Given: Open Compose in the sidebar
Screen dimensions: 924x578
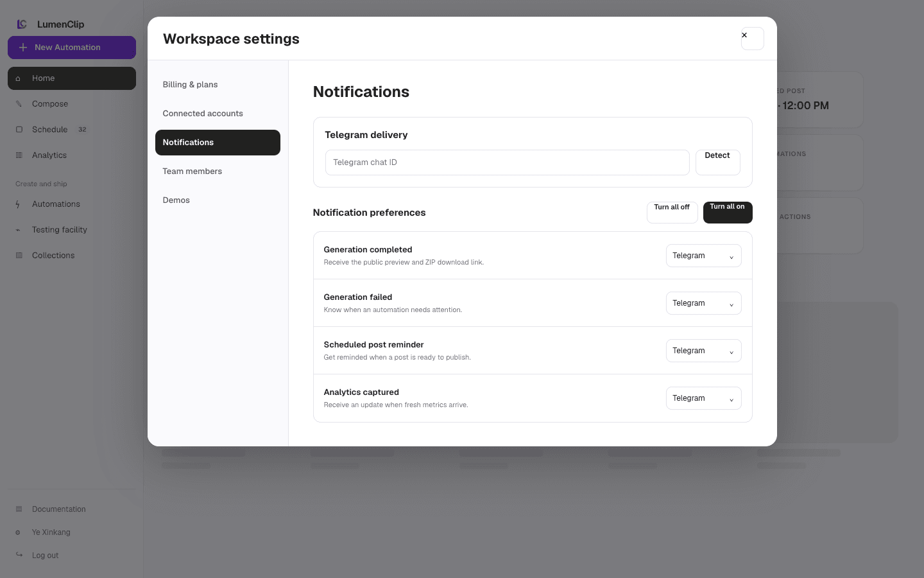Looking at the screenshot, I should click(x=72, y=104).
